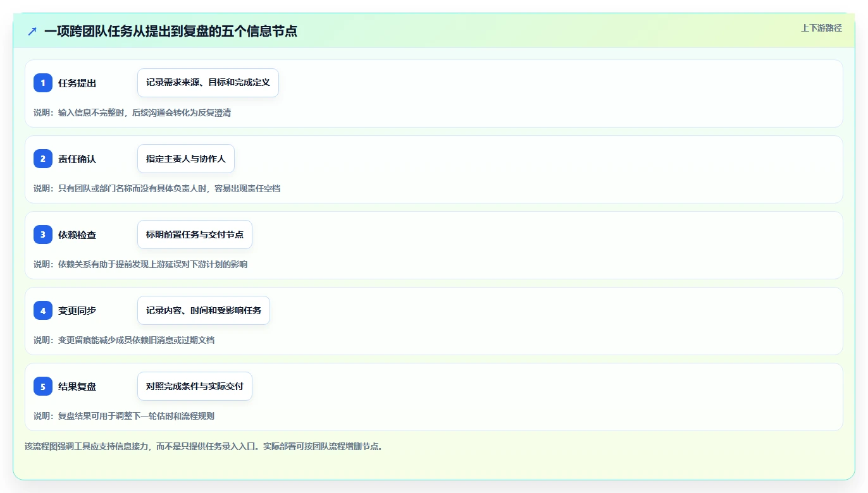
Task: Click the step 4 number badge
Action: point(43,310)
